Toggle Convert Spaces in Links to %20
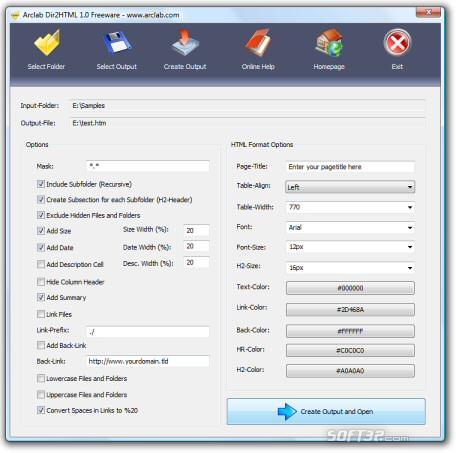This screenshot has height=453, width=456. (41, 410)
